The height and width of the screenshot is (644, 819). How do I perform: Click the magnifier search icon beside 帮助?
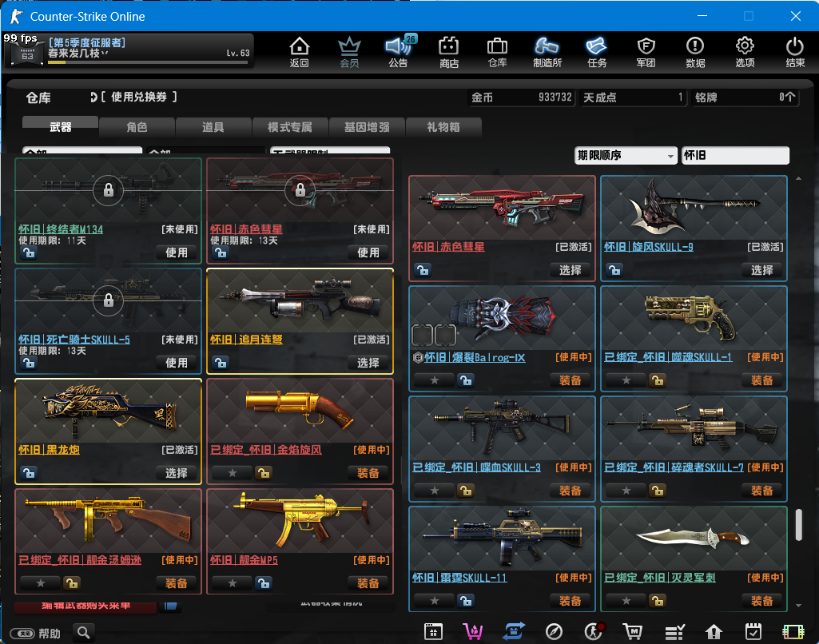tap(84, 633)
